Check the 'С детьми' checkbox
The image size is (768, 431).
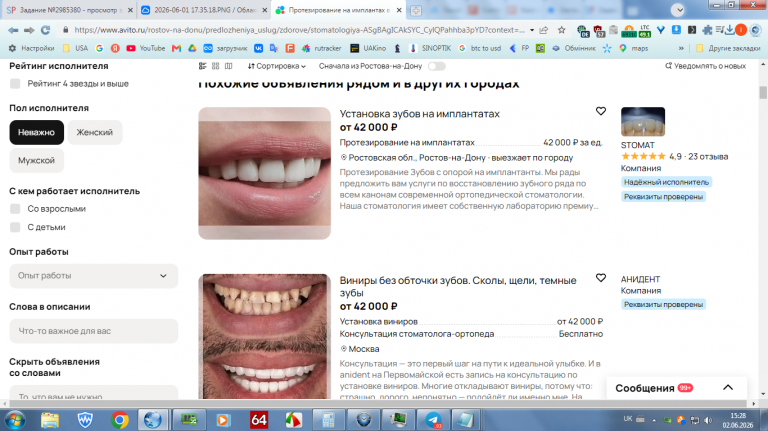pyautogui.click(x=15, y=227)
